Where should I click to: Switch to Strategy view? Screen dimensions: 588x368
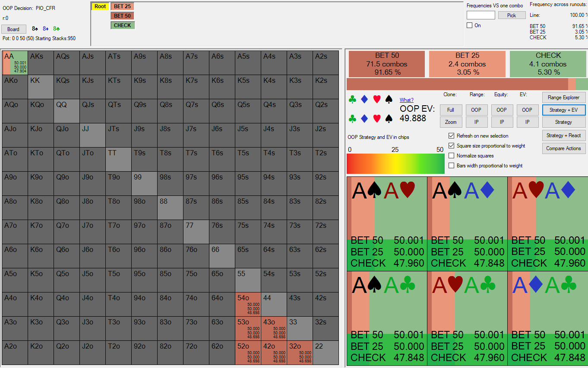(564, 122)
